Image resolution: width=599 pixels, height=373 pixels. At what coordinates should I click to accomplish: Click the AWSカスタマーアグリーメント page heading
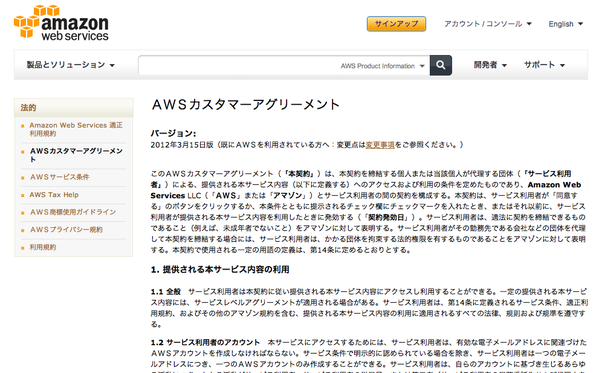pos(246,104)
